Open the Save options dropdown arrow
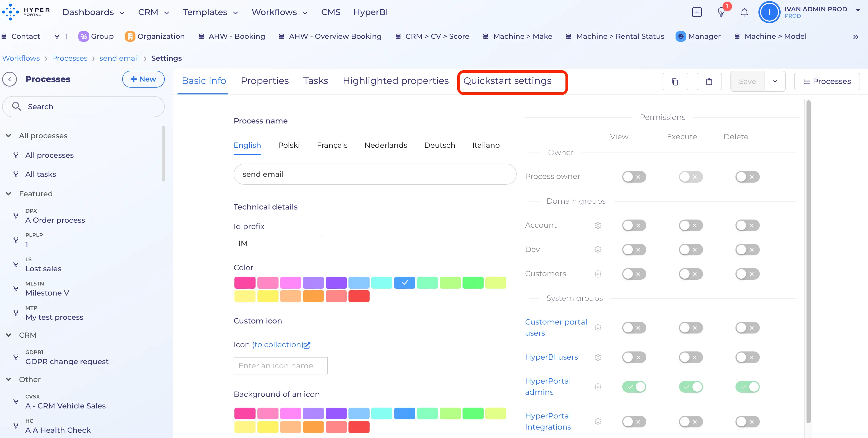Screen dimensions: 868x438 point(775,82)
